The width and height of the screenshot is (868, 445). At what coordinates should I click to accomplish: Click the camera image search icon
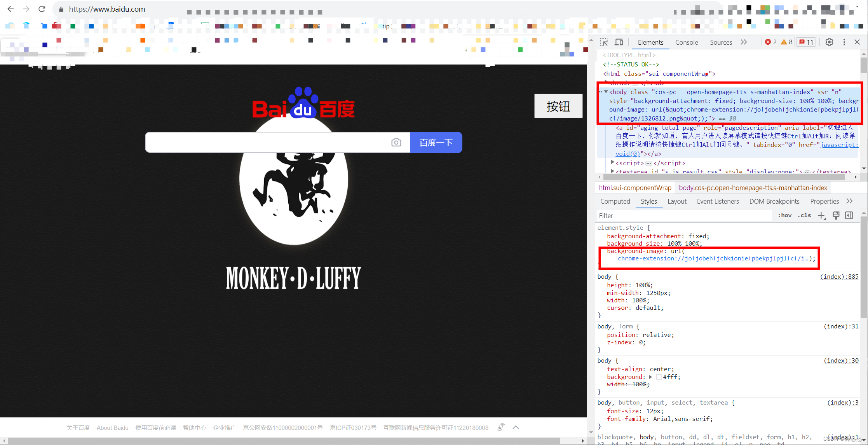[x=396, y=143]
